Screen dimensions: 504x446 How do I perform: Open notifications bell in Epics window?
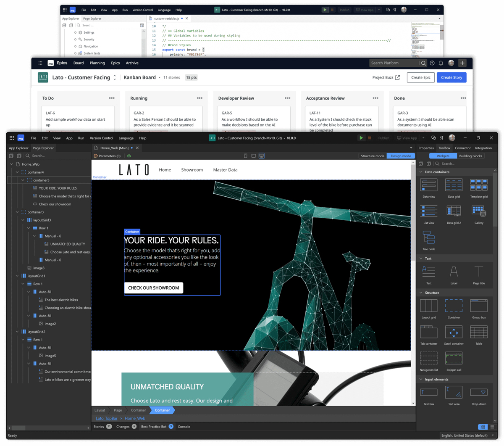coord(441,63)
